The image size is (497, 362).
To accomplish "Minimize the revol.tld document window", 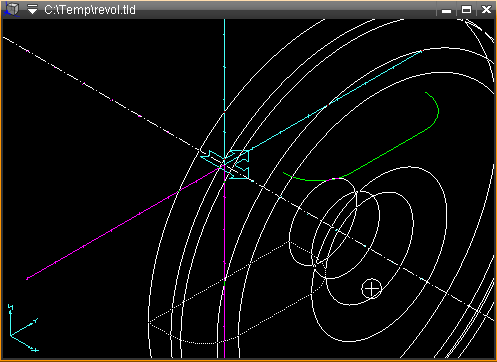I will (446, 10).
